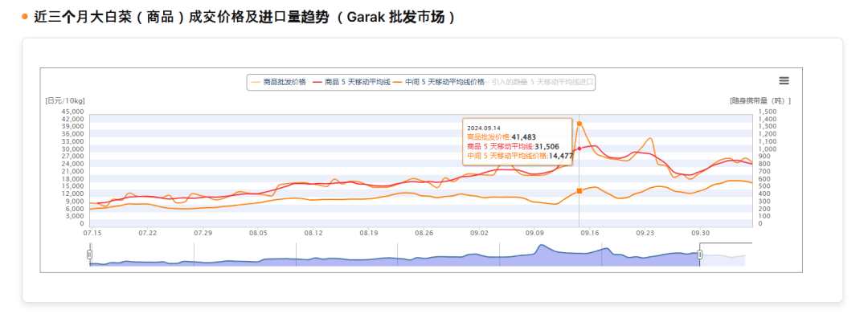868x322 pixels.
Task: Click the orange bullet before the chart title
Action: click(25, 17)
